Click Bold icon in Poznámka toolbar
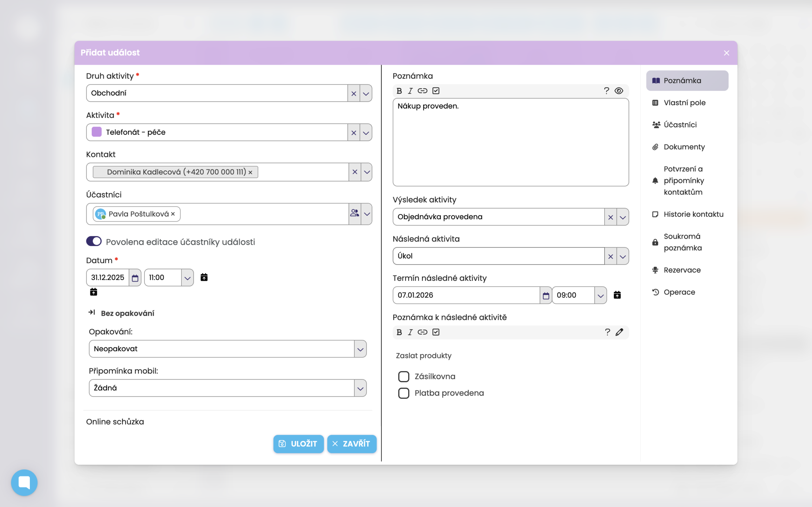 click(x=399, y=91)
